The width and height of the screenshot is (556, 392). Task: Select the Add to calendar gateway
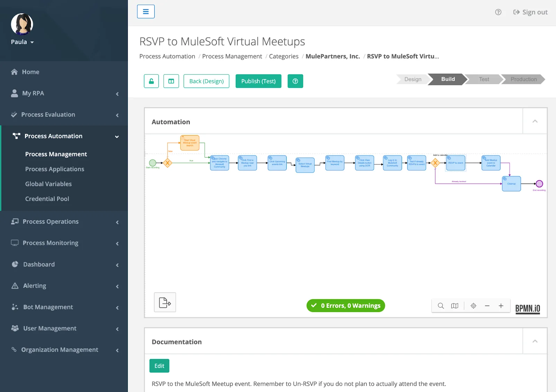tap(435, 163)
